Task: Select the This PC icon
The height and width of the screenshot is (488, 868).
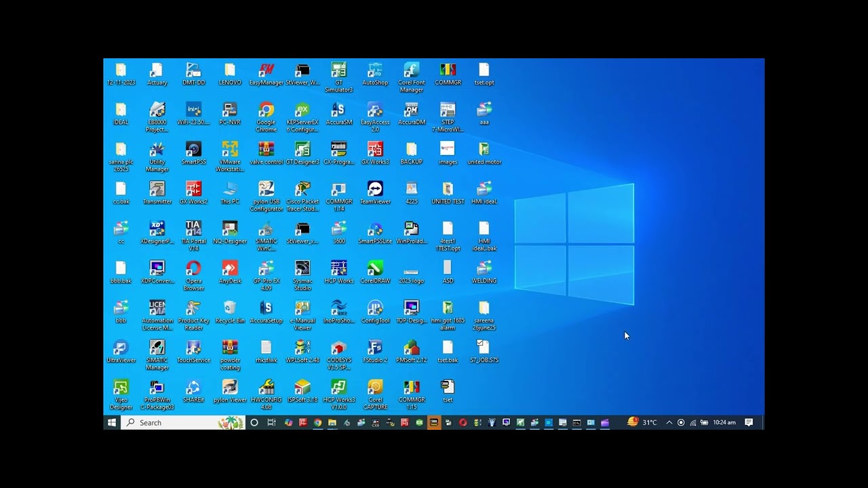Action: [230, 192]
